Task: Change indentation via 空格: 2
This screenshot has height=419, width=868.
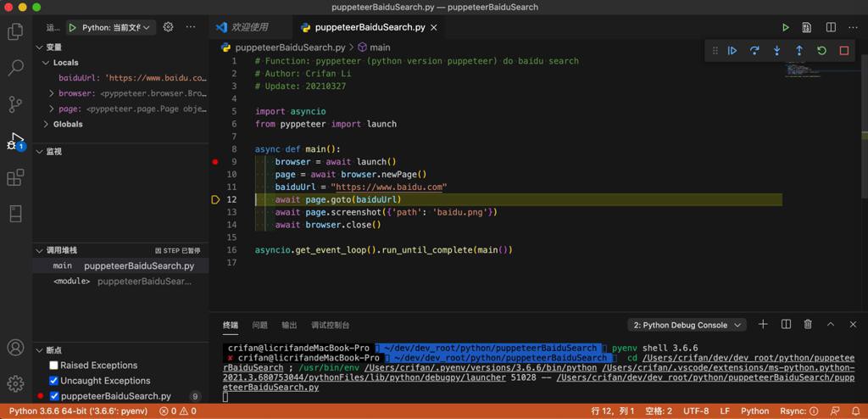Action: pyautogui.click(x=658, y=411)
